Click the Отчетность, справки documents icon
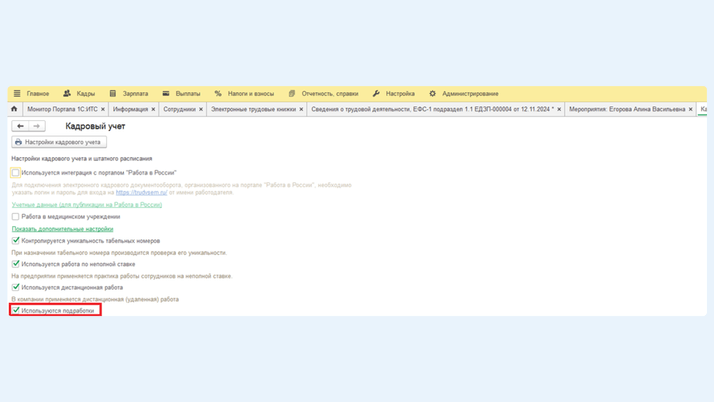The image size is (714, 402). point(291,93)
